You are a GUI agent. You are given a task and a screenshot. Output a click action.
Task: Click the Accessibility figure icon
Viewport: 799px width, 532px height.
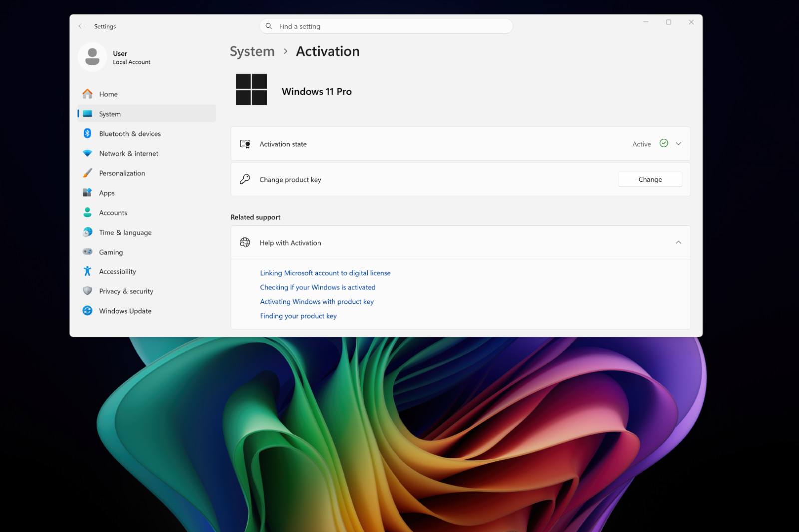click(x=87, y=271)
